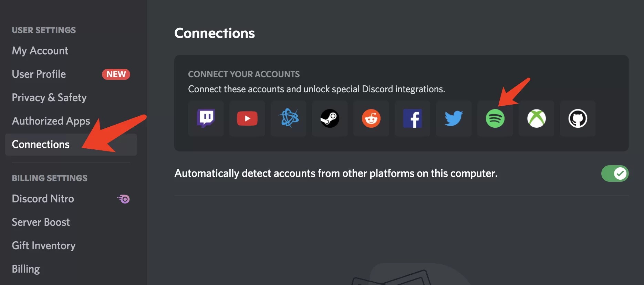The width and height of the screenshot is (644, 285).
Task: Connect a Steam account
Action: coord(330,119)
